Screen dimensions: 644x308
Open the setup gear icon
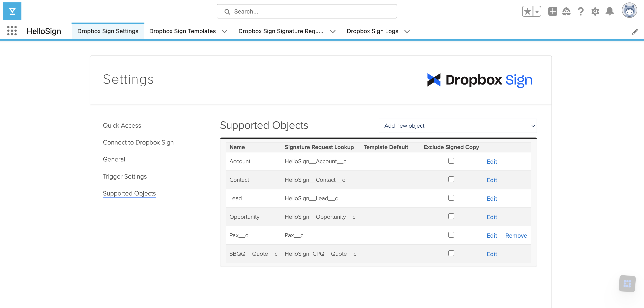595,11
